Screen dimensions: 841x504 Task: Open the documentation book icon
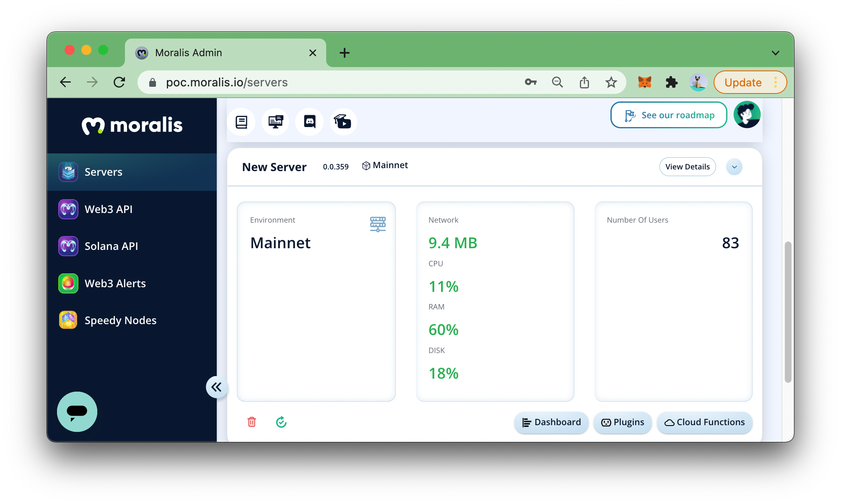click(241, 122)
